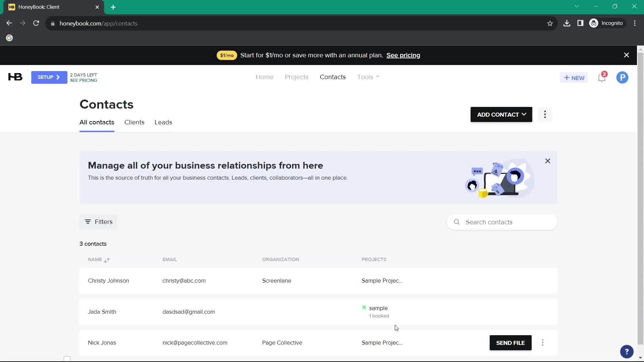The height and width of the screenshot is (362, 644).
Task: Click the $1/mo yellow badge
Action: click(227, 55)
